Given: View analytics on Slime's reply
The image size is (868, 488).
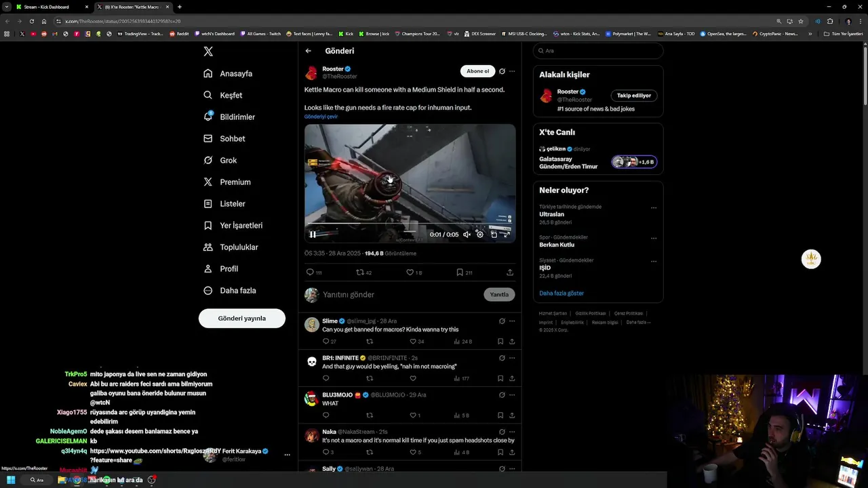Looking at the screenshot, I should (x=462, y=342).
